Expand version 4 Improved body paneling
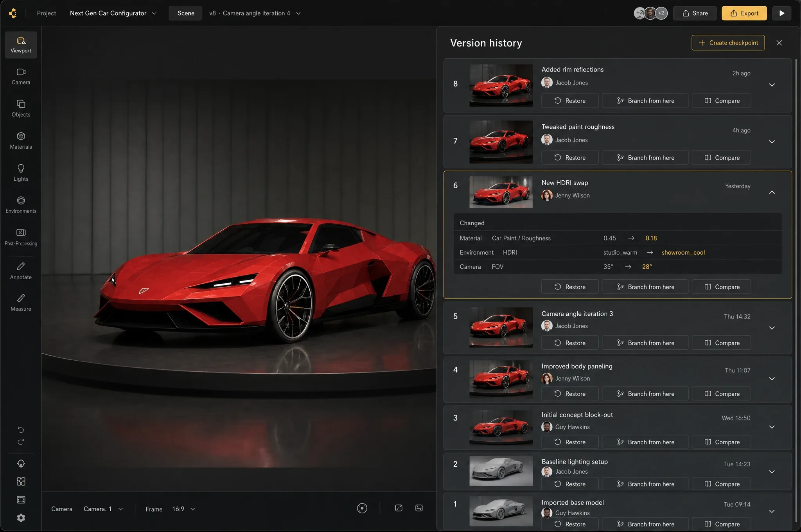The height and width of the screenshot is (532, 801). [772, 379]
